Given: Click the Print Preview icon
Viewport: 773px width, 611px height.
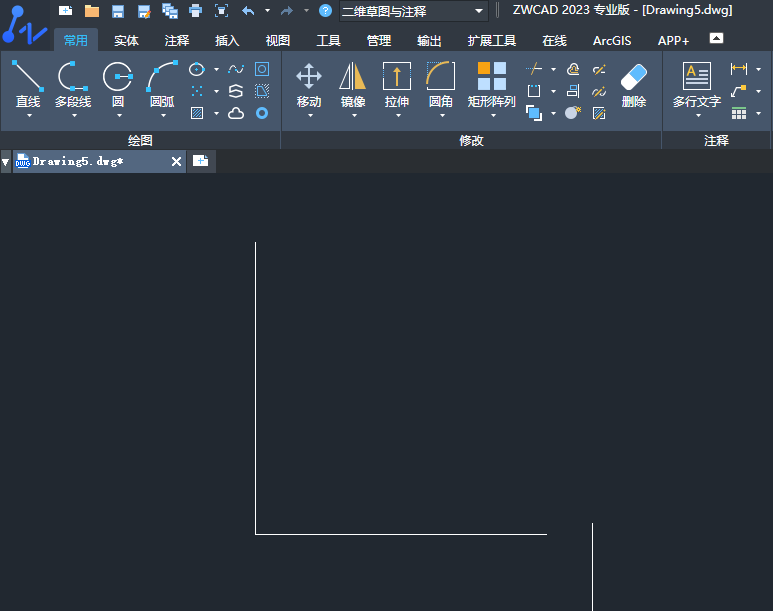Looking at the screenshot, I should pos(221,11).
